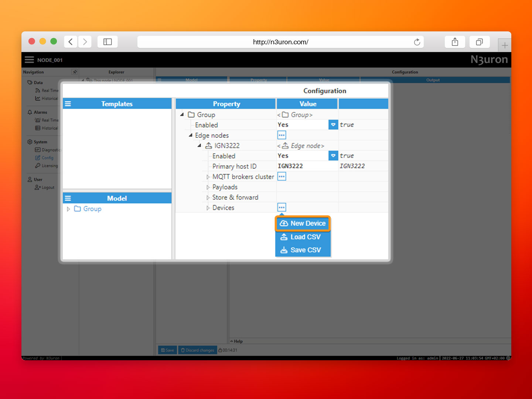Select the Data navigation group
532x399 pixels.
(x=35, y=83)
